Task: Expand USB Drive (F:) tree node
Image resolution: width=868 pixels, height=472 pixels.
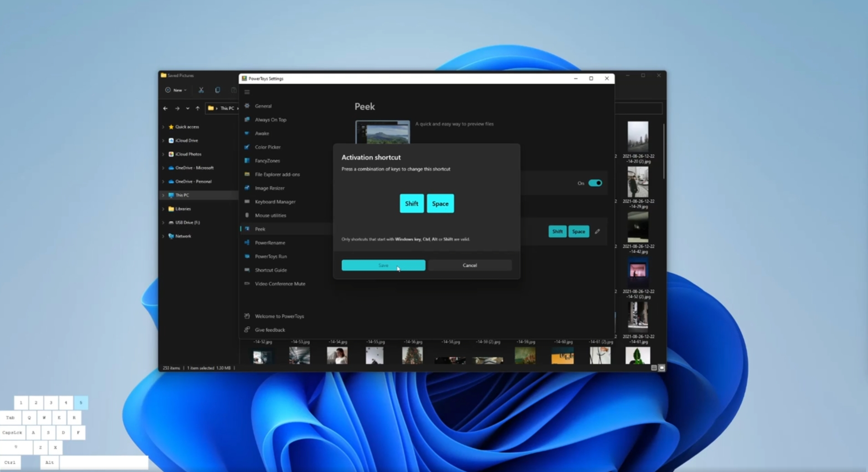Action: coord(164,223)
